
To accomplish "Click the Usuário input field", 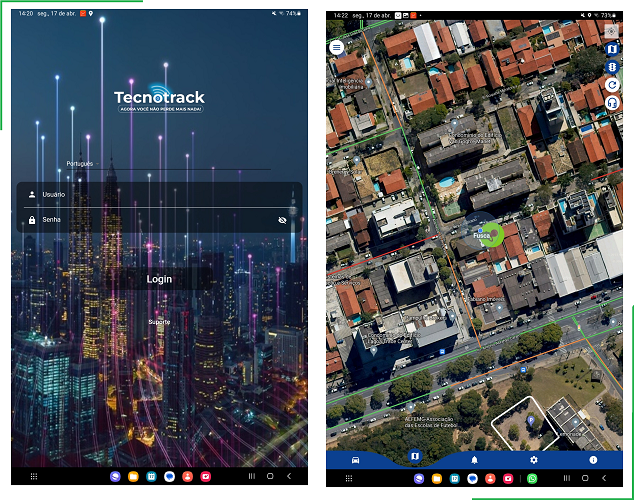I will click(159, 195).
